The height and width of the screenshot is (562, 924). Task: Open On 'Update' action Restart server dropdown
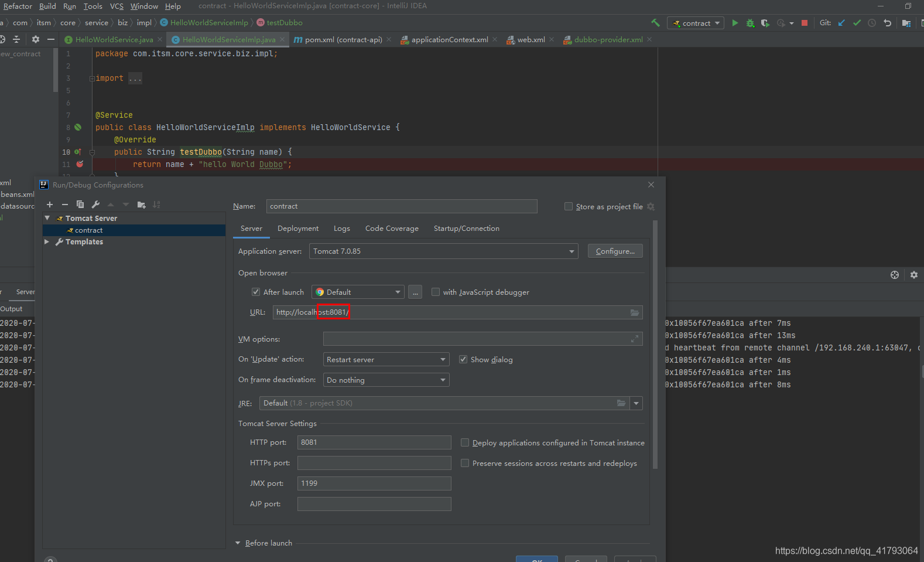[386, 359]
